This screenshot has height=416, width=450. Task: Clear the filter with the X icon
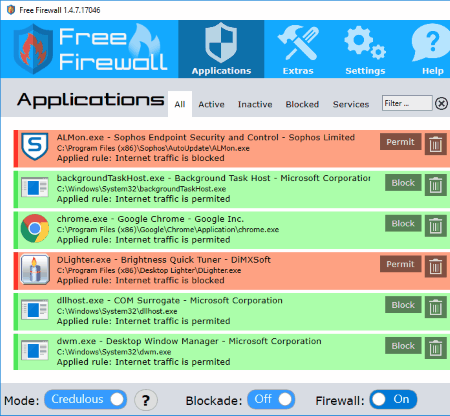click(x=441, y=104)
